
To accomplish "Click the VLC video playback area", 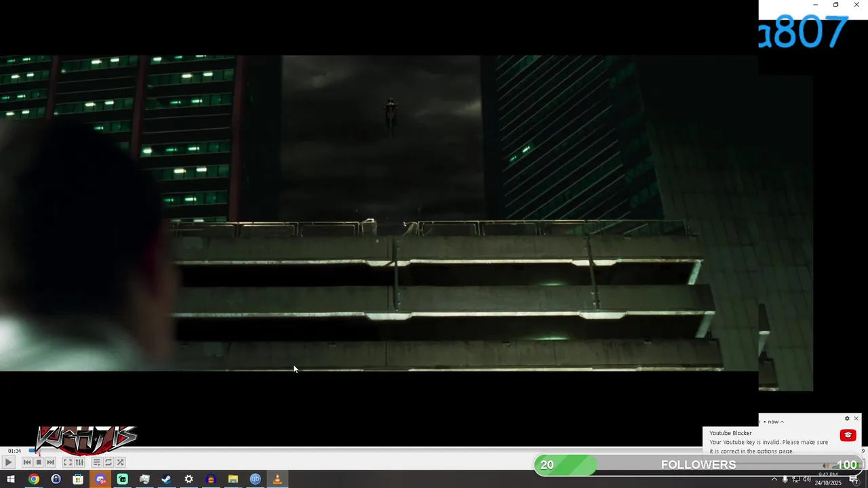I will point(379,213).
